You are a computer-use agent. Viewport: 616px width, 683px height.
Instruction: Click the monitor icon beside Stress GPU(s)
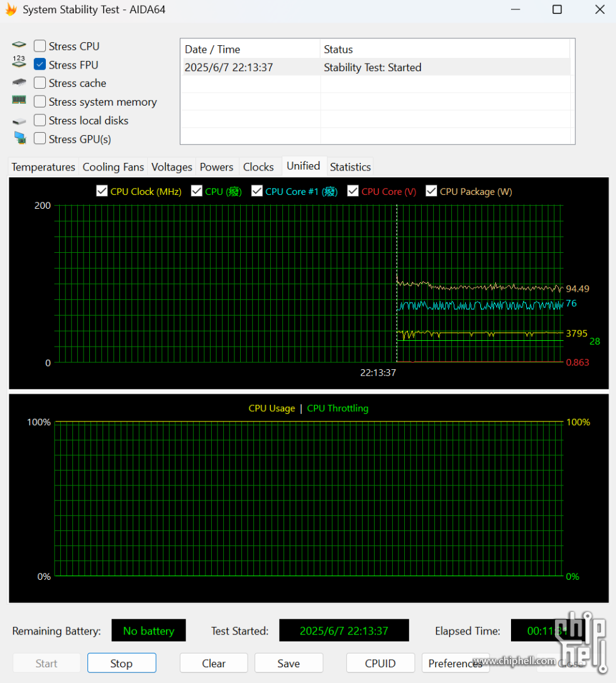tap(19, 138)
